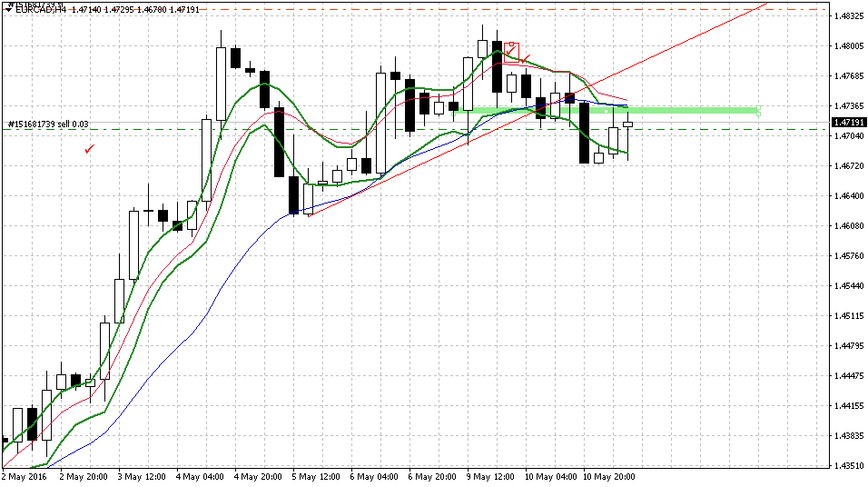The image size is (868, 487).
Task: Click the handle at green rectangle's right end
Action: coord(758,111)
